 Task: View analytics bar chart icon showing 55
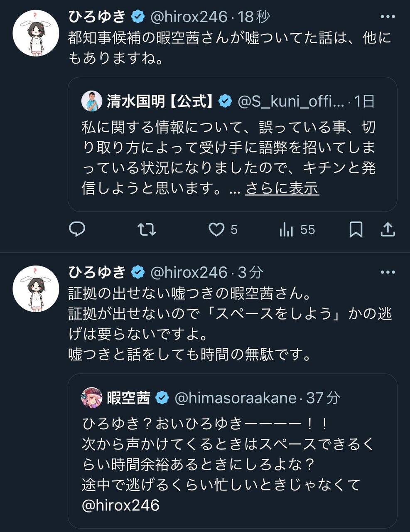coord(287,229)
